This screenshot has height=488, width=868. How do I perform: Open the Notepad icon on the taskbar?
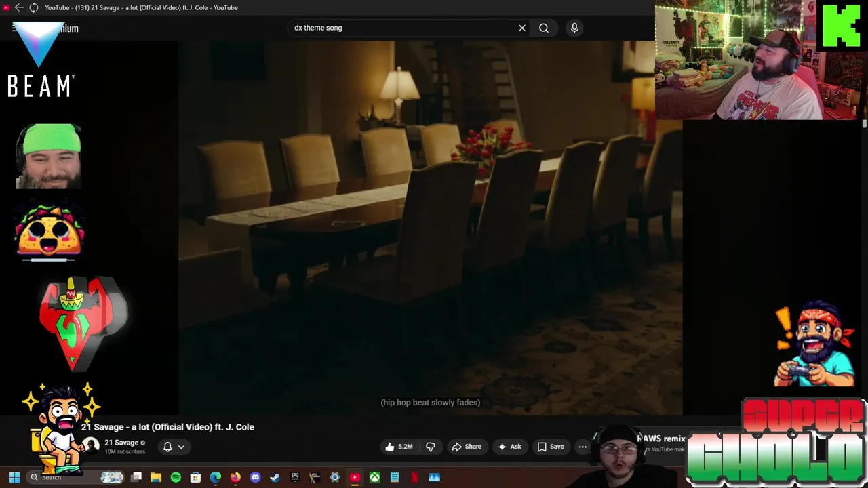pyautogui.click(x=395, y=477)
